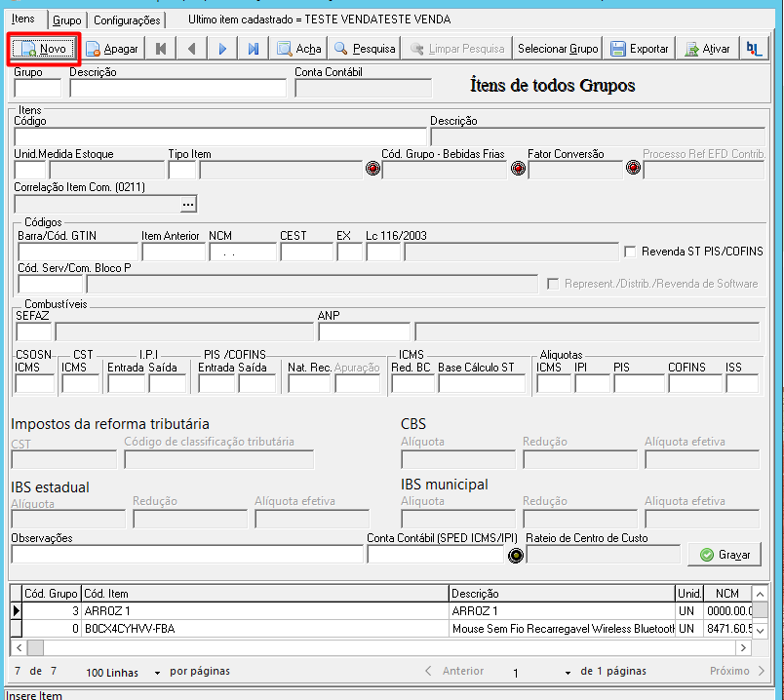Delete item with Apagar button
Viewport: 784px width, 700px height.
[112, 49]
